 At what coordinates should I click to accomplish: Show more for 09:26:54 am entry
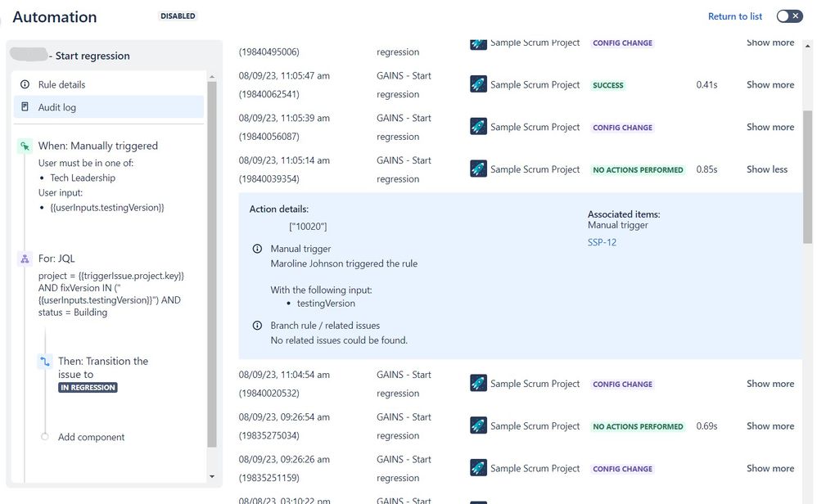pos(770,426)
